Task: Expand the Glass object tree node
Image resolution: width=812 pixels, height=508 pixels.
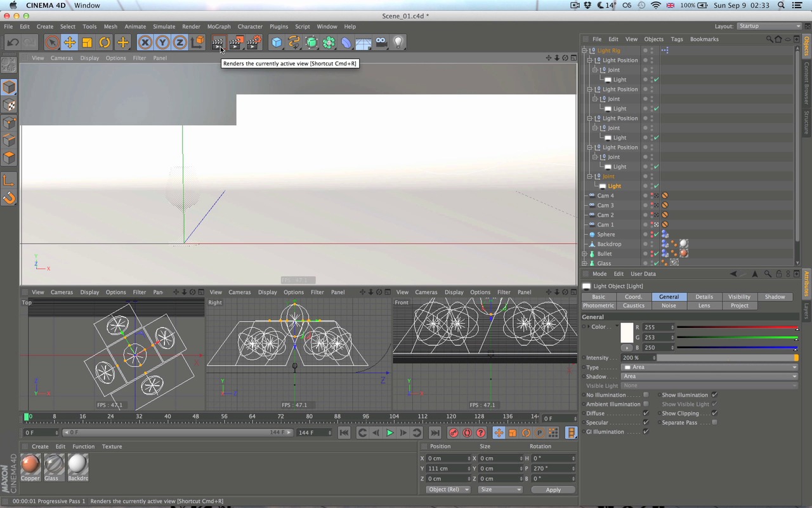Action: tap(585, 263)
